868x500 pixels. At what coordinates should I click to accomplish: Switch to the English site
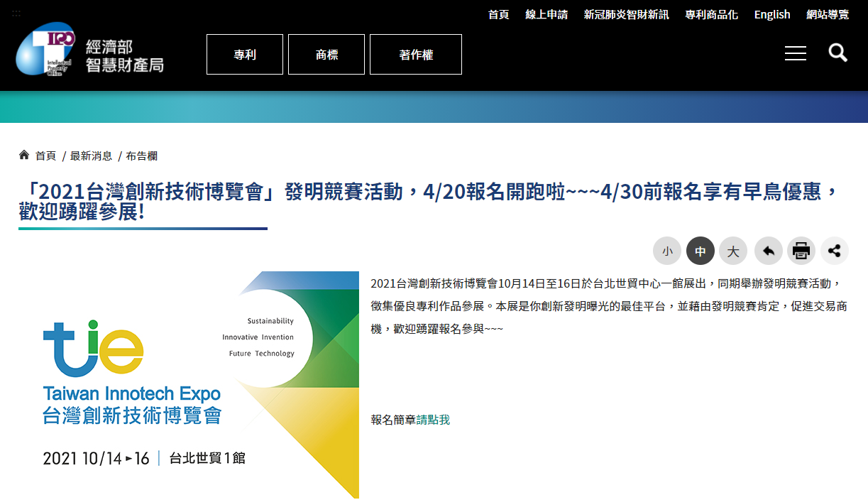[x=772, y=14]
